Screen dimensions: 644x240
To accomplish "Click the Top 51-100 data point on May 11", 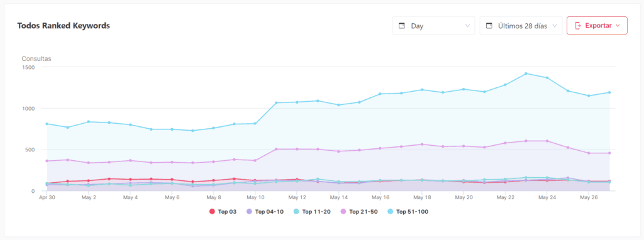I will tap(276, 102).
